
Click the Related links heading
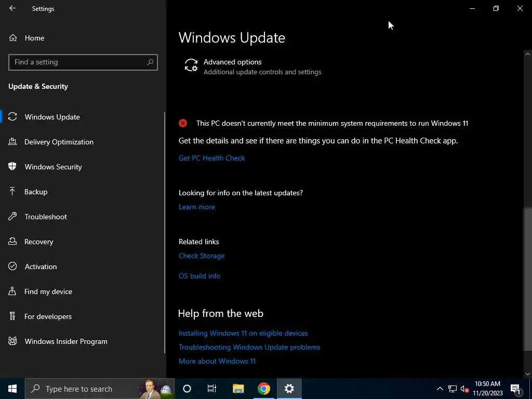tap(199, 242)
